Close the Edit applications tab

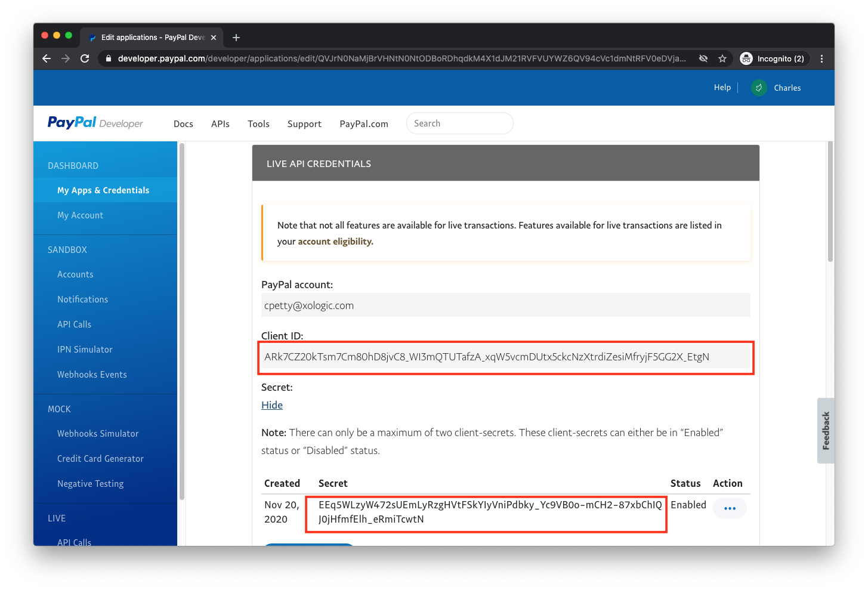(x=214, y=38)
